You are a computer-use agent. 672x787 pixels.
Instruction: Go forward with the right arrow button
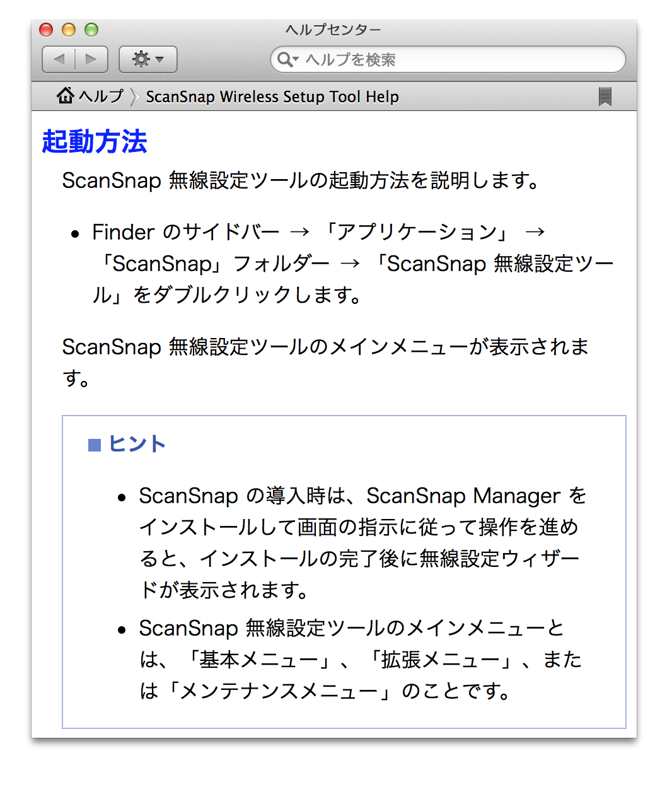(x=91, y=59)
